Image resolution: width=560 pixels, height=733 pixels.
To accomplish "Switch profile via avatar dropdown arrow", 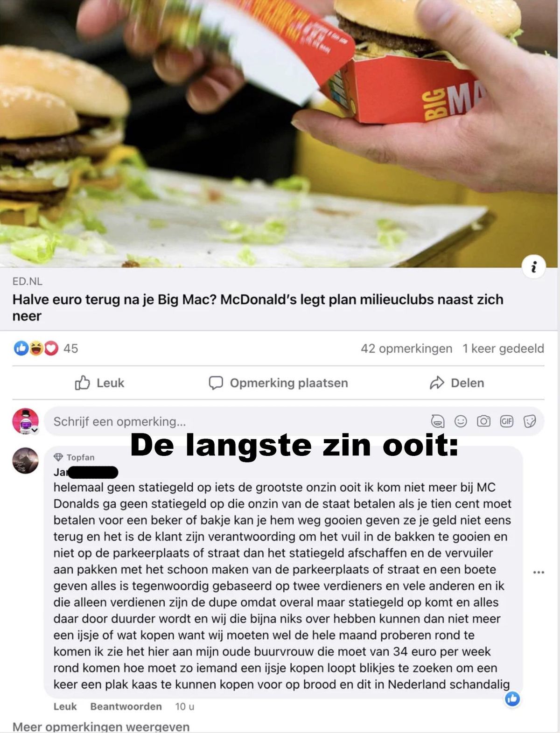I will 35,430.
